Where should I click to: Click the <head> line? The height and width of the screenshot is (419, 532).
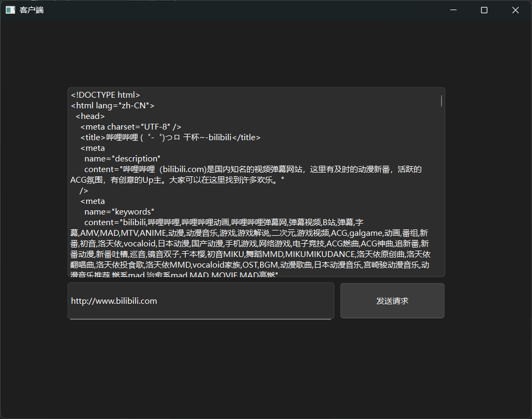click(x=90, y=116)
